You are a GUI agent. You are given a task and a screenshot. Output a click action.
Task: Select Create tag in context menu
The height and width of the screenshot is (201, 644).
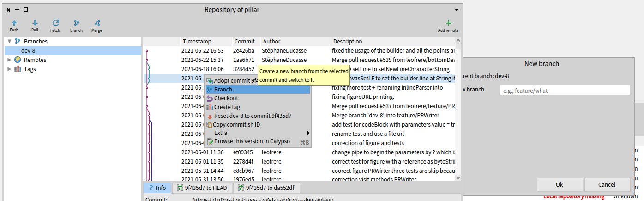point(227,107)
